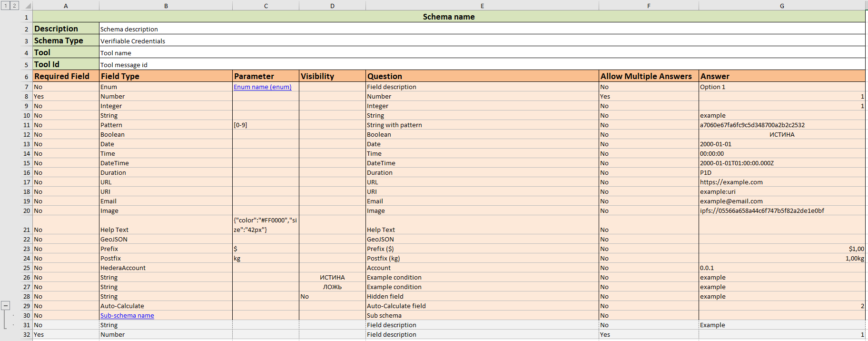Click the color JSON parameter cell for Help Text
This screenshot has height=341, width=868.
pos(266,225)
